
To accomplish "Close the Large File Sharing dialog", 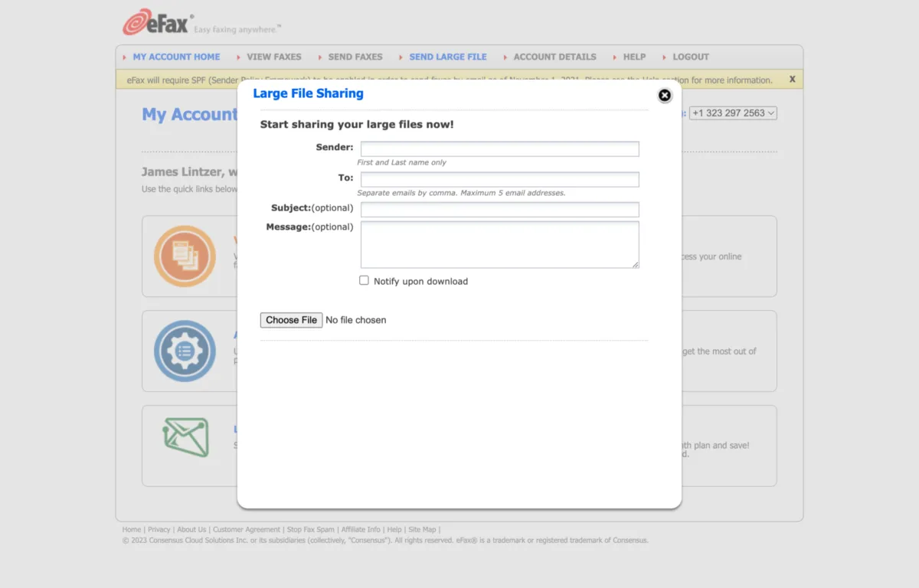I will pos(665,95).
